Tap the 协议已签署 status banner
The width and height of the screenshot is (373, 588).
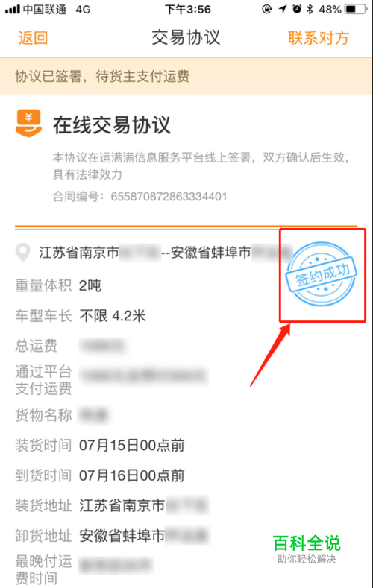click(x=186, y=76)
